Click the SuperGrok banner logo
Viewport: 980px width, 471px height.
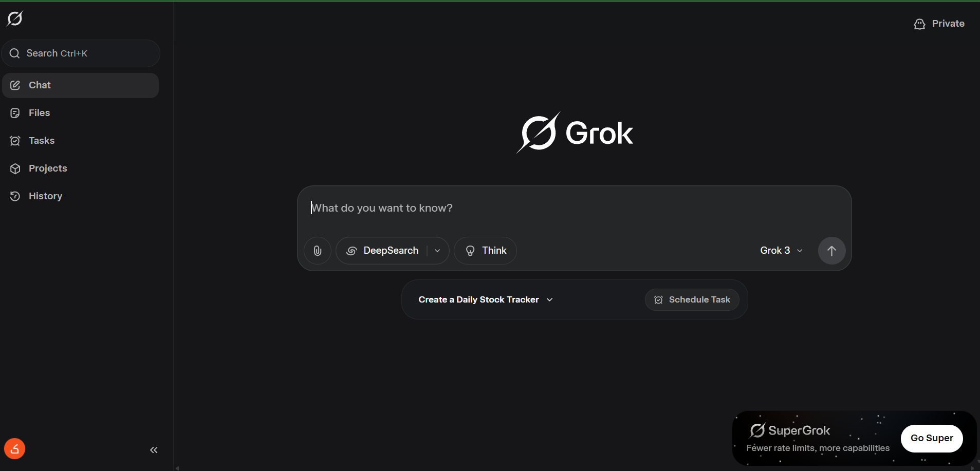coord(790,430)
